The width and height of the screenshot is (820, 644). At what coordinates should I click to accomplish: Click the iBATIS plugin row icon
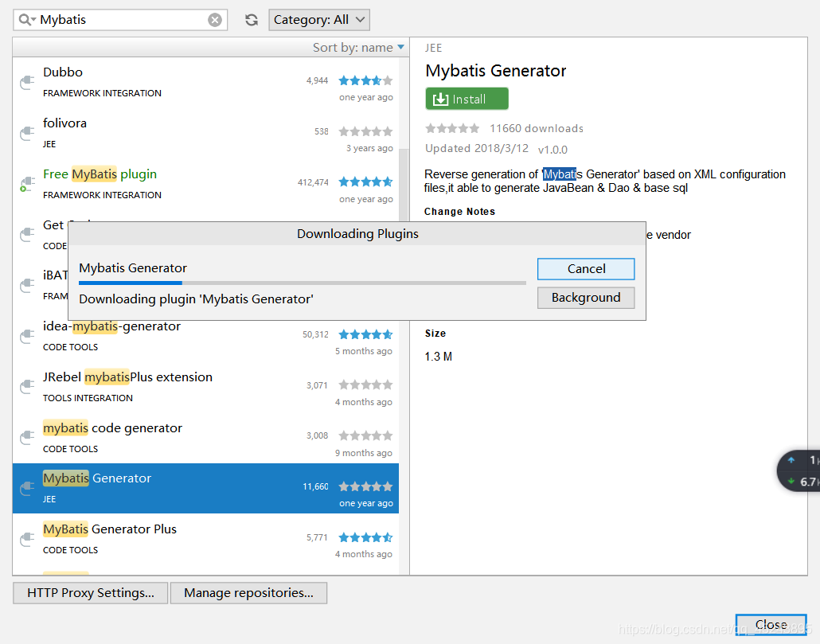(27, 286)
